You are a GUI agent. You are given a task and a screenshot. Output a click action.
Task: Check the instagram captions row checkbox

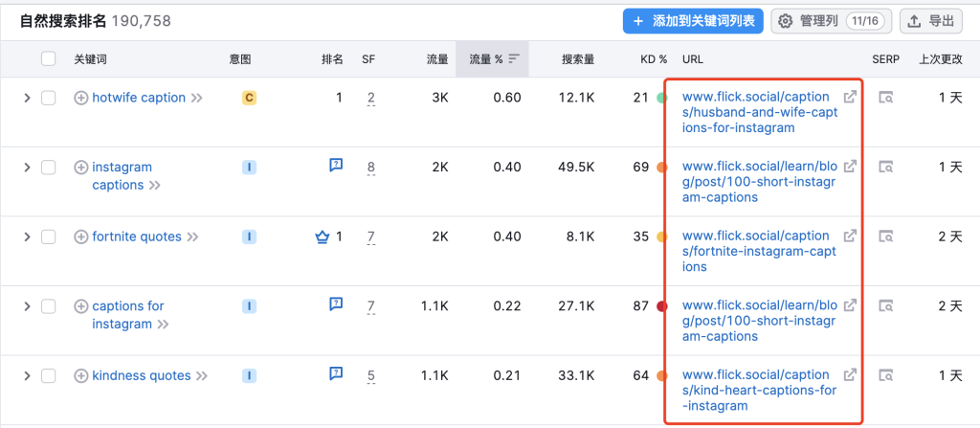pyautogui.click(x=48, y=168)
